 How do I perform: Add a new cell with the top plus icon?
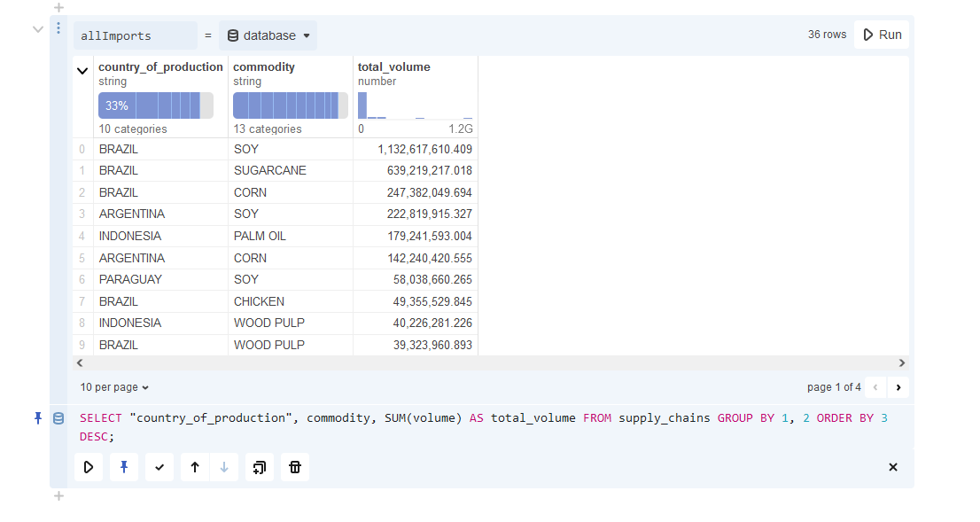[x=58, y=7]
